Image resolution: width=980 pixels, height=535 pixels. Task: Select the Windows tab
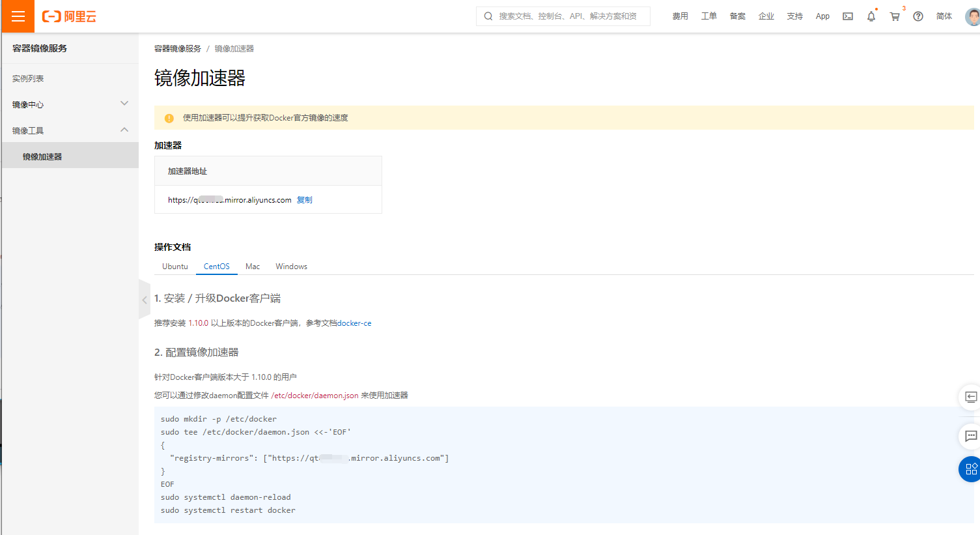[x=291, y=267]
